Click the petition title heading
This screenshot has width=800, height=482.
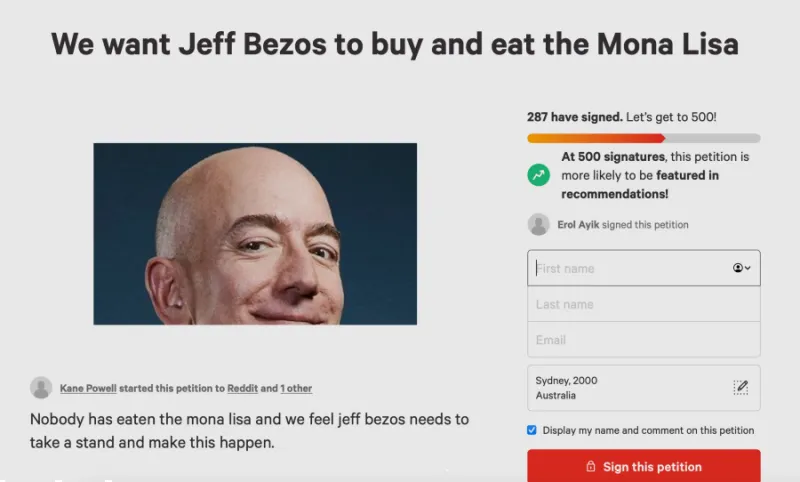(x=395, y=44)
